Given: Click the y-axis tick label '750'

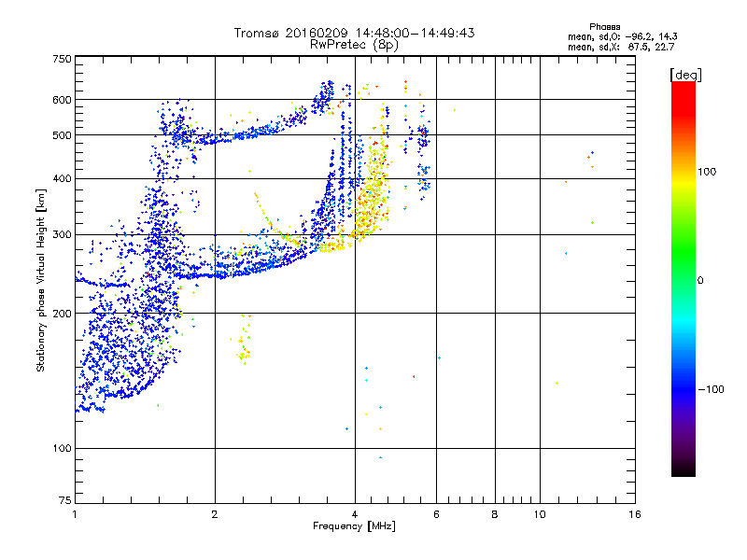Looking at the screenshot, I should 62,59.
